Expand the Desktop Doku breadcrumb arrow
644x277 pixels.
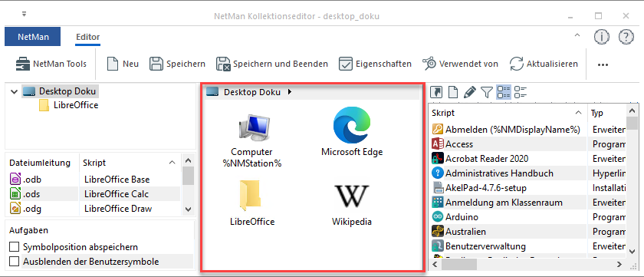point(290,92)
